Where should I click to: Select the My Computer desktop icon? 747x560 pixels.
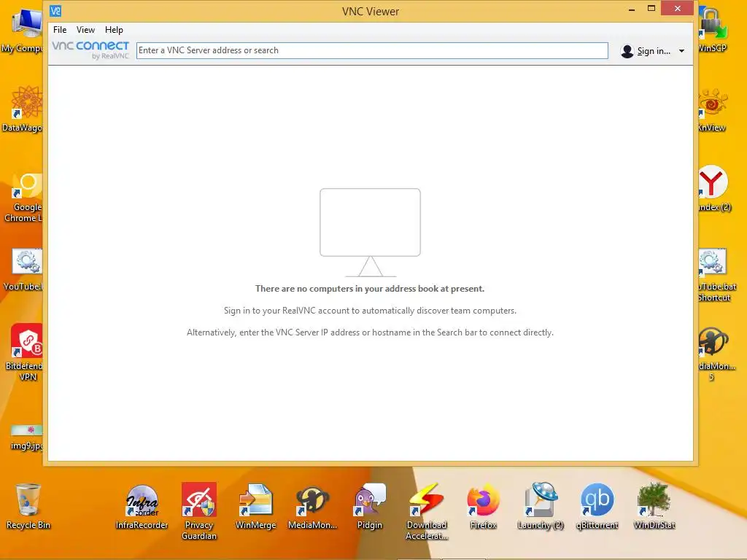tap(24, 31)
